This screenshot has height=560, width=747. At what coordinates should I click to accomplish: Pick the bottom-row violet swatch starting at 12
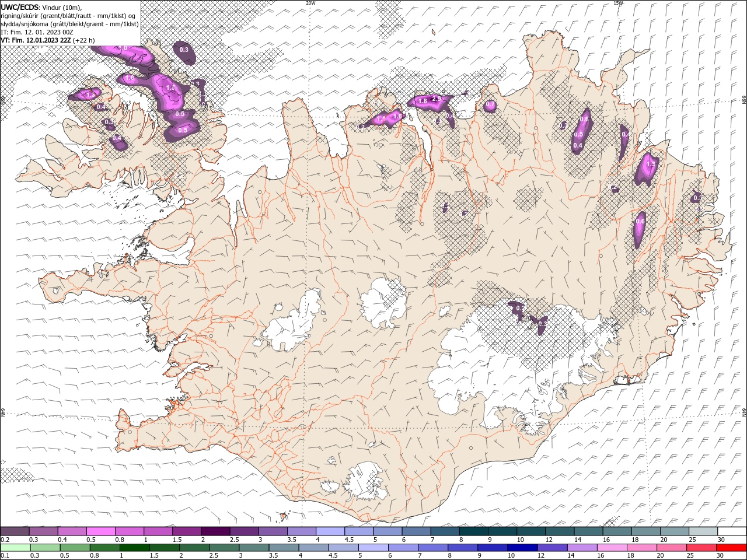tap(551, 548)
